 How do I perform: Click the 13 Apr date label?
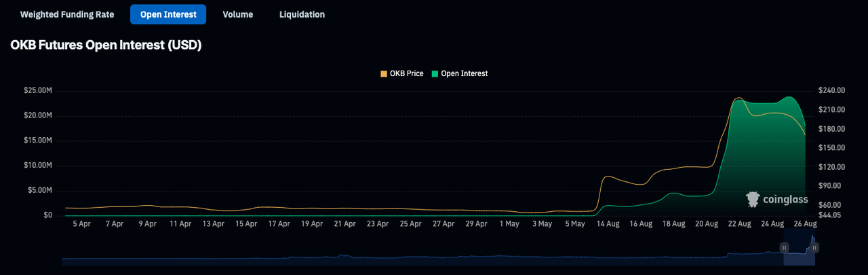click(212, 223)
